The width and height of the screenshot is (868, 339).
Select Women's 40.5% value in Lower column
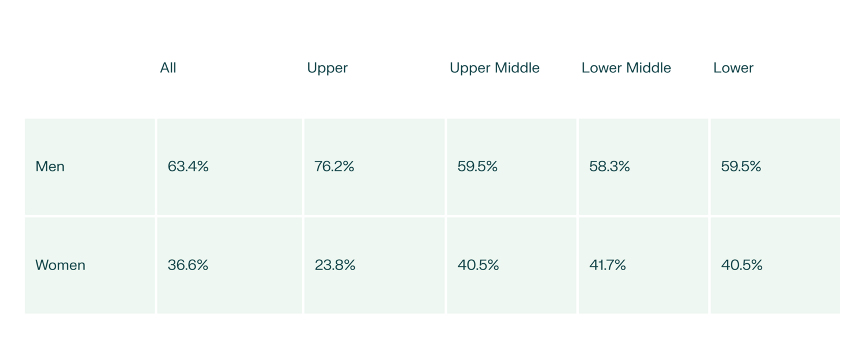pyautogui.click(x=741, y=265)
